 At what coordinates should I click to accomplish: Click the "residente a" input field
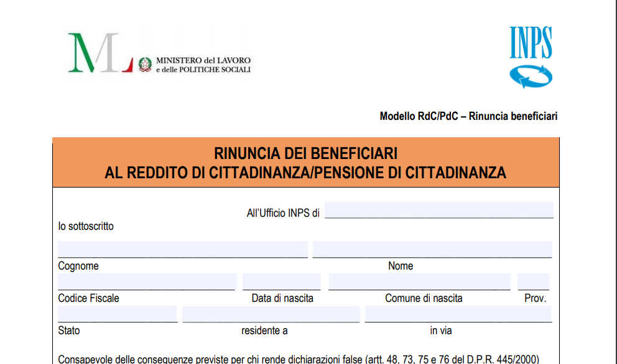(x=271, y=314)
